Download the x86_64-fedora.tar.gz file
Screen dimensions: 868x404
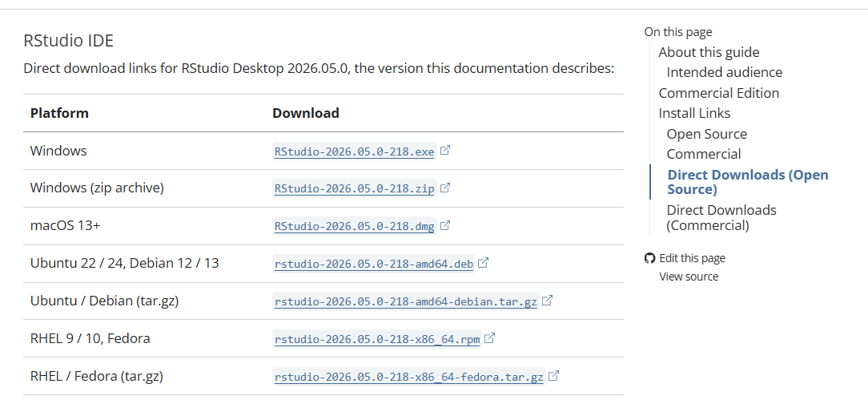(409, 378)
